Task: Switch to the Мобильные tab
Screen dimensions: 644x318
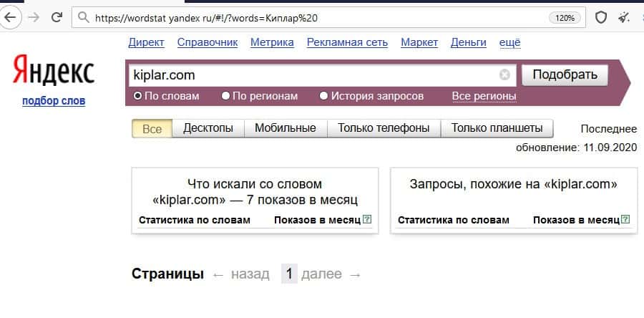Action: pos(286,128)
